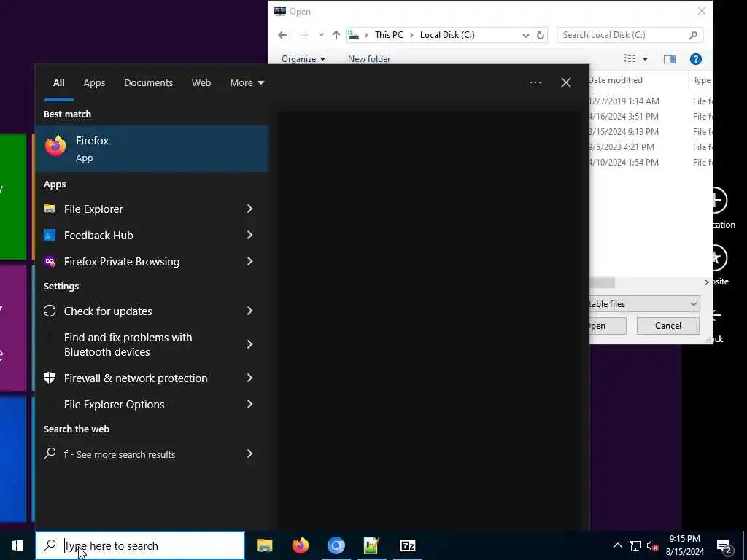
Task: Click Search Local Disk (C:) field
Action: 630,35
